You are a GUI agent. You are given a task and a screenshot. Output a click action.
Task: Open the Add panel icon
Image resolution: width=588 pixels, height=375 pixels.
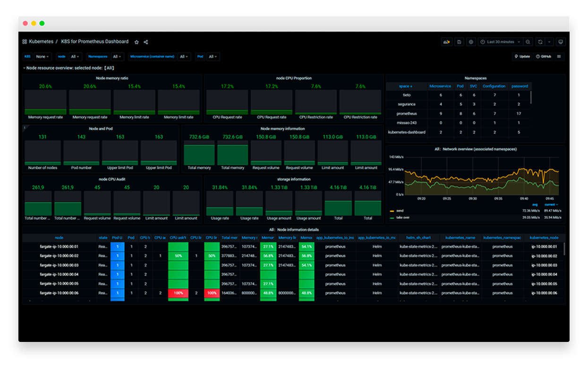pyautogui.click(x=447, y=42)
